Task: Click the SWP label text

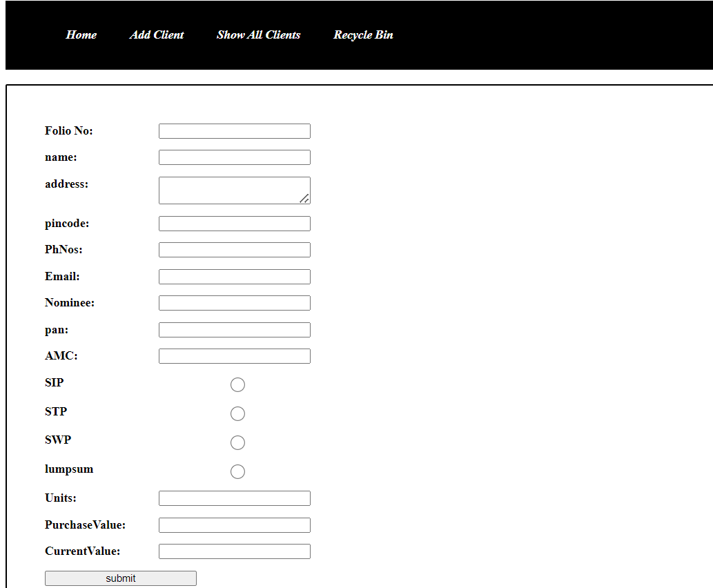Action: point(58,440)
